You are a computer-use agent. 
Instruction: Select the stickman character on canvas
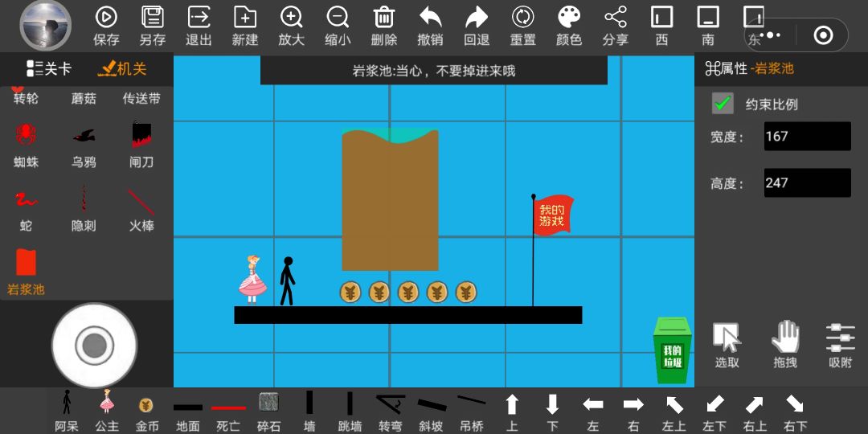[287, 280]
